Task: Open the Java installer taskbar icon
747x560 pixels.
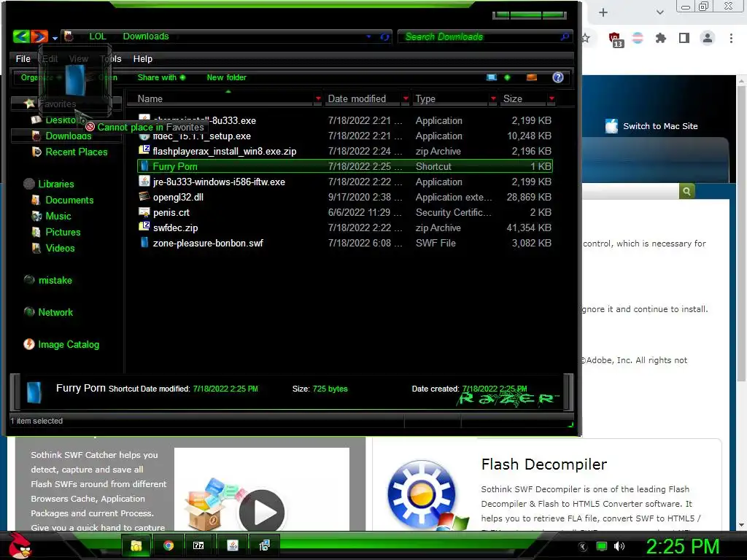Action: pos(233,545)
